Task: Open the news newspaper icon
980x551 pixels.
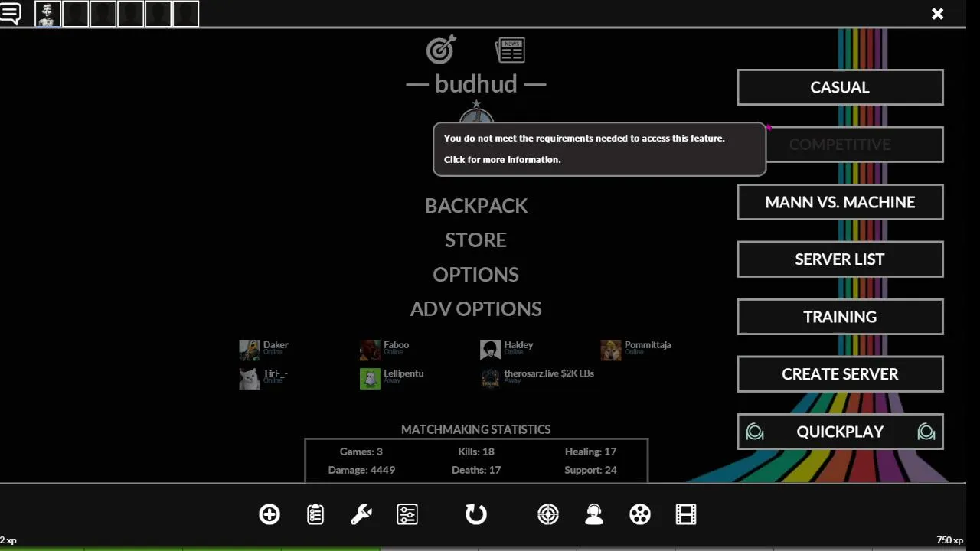Action: [510, 50]
